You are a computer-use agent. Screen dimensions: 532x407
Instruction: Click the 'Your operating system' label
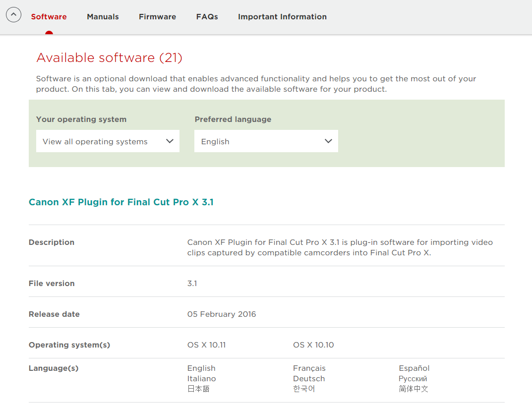[81, 119]
